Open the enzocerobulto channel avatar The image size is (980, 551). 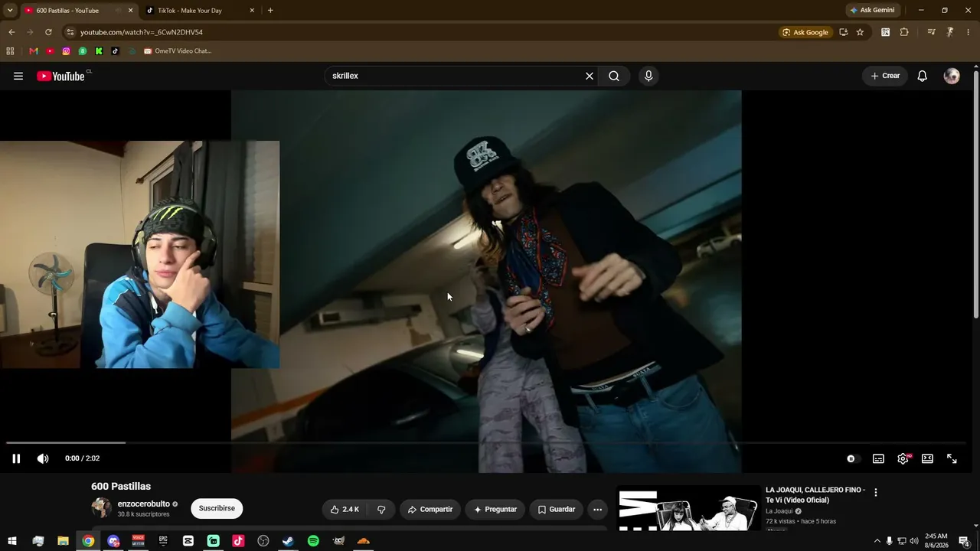click(101, 508)
